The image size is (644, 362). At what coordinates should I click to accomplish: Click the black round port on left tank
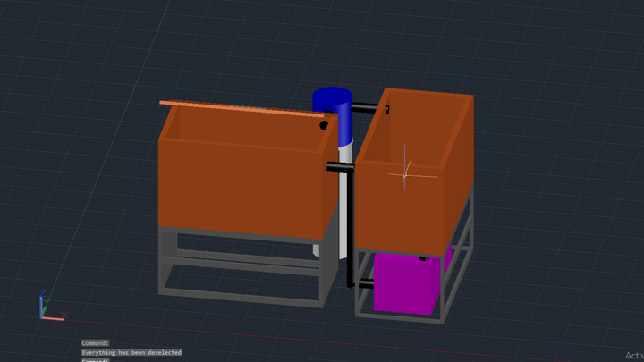click(323, 127)
